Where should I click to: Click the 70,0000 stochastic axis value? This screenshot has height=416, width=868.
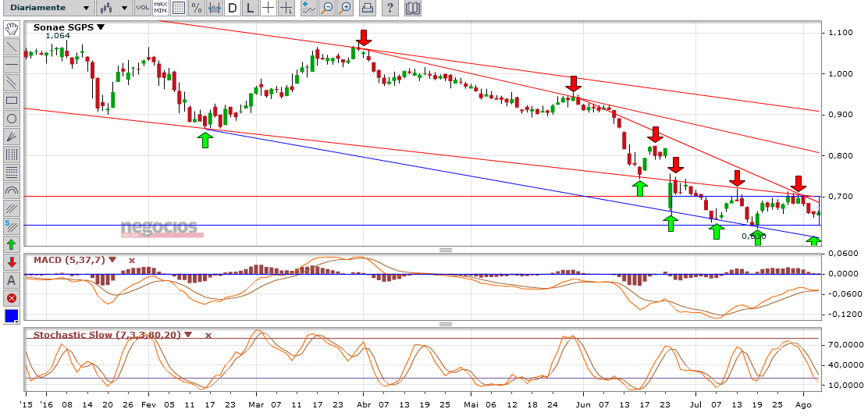click(x=843, y=345)
